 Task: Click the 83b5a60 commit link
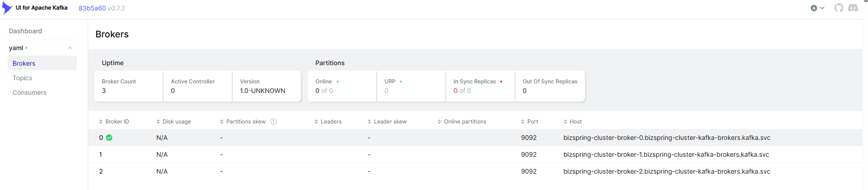pos(92,8)
